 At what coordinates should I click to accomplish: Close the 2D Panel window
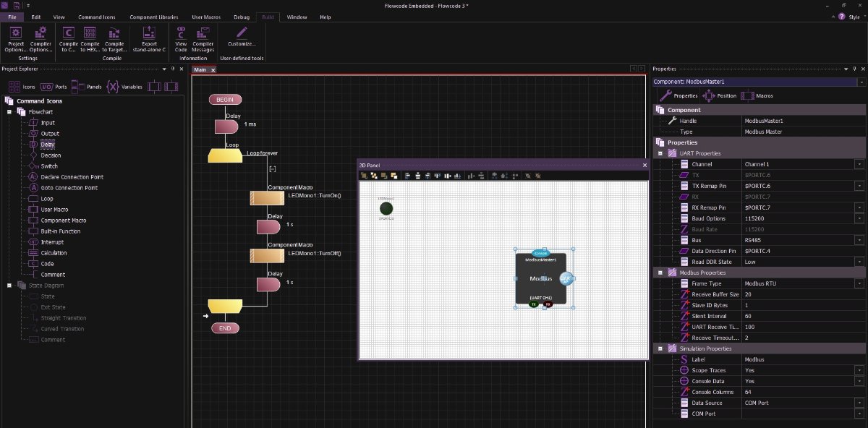coord(644,165)
